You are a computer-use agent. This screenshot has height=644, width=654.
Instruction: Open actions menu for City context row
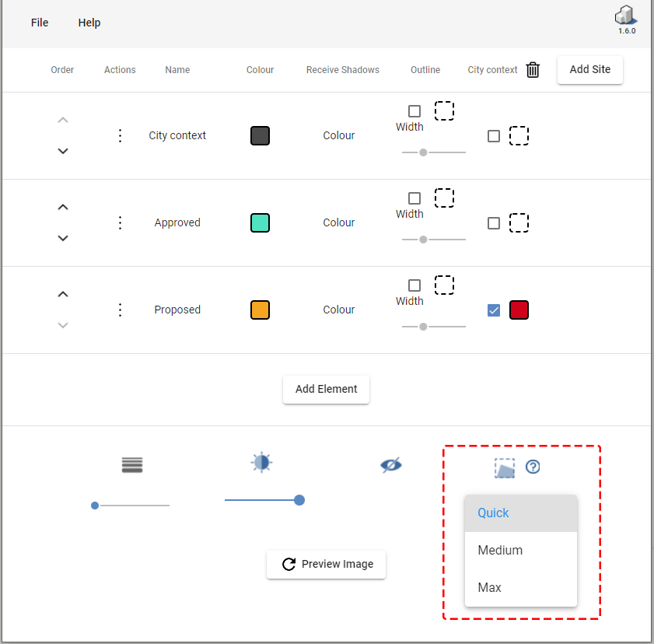[120, 135]
